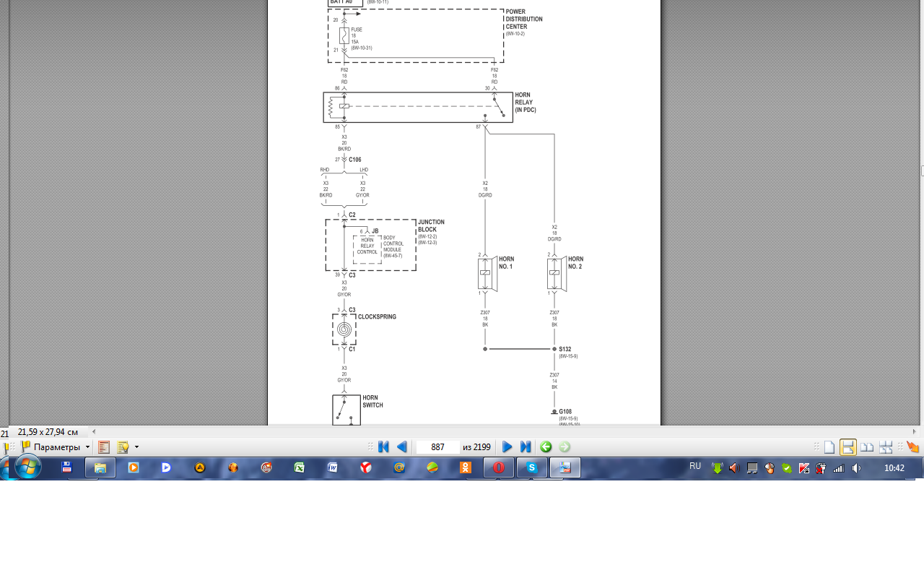Open Microsoft Excel from taskbar
924x578 pixels.
(x=300, y=467)
